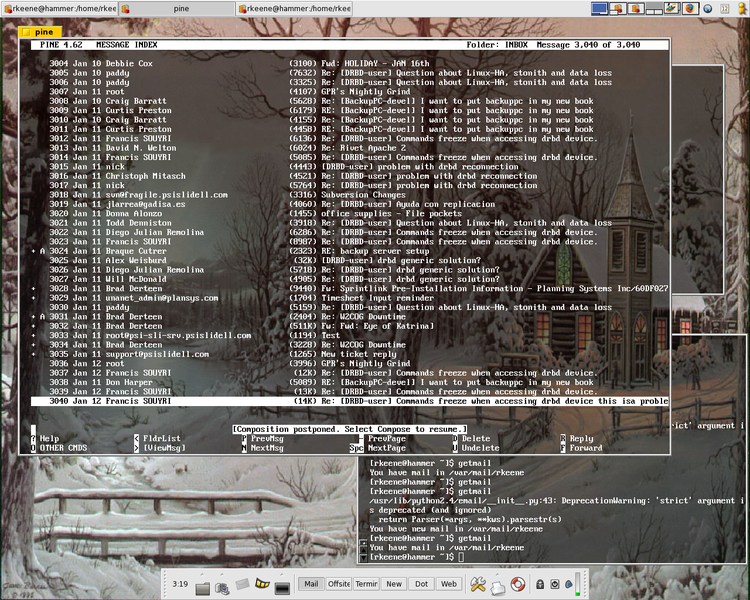Image resolution: width=750 pixels, height=600 pixels.
Task: Select message 3024 from Braque Cutrer
Action: click(x=350, y=251)
